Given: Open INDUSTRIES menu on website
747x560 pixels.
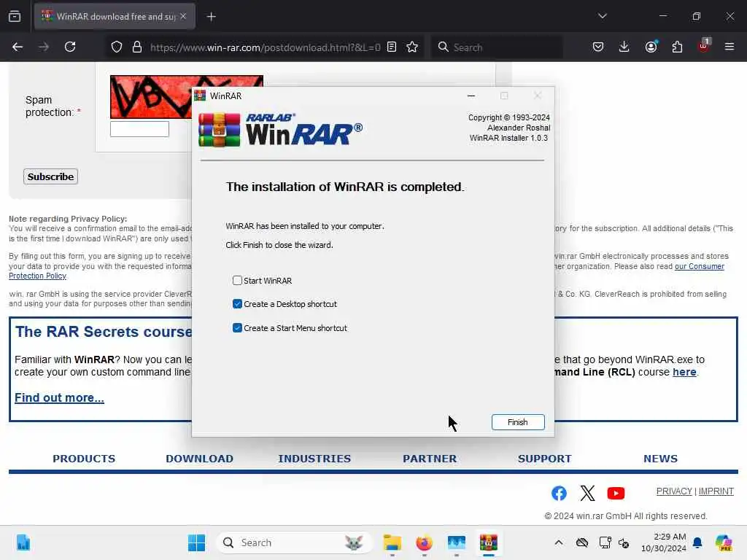Looking at the screenshot, I should [x=314, y=459].
